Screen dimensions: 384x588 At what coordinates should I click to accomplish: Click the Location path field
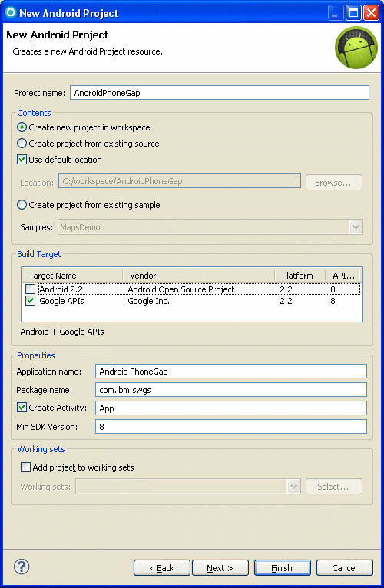click(180, 181)
